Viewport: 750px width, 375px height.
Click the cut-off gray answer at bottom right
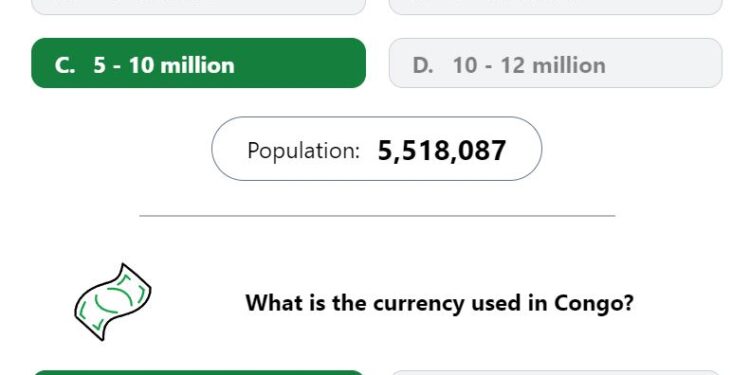[x=555, y=373]
